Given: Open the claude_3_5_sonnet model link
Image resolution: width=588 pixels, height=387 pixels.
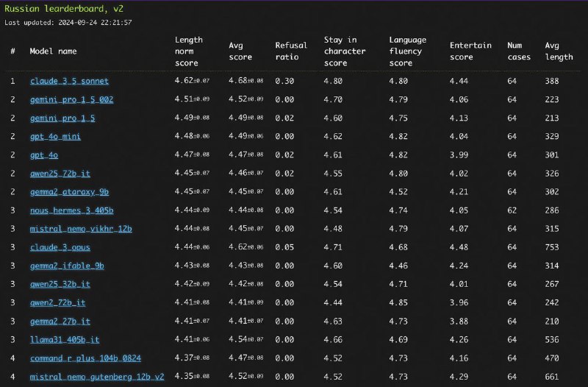Looking at the screenshot, I should pyautogui.click(x=69, y=81).
